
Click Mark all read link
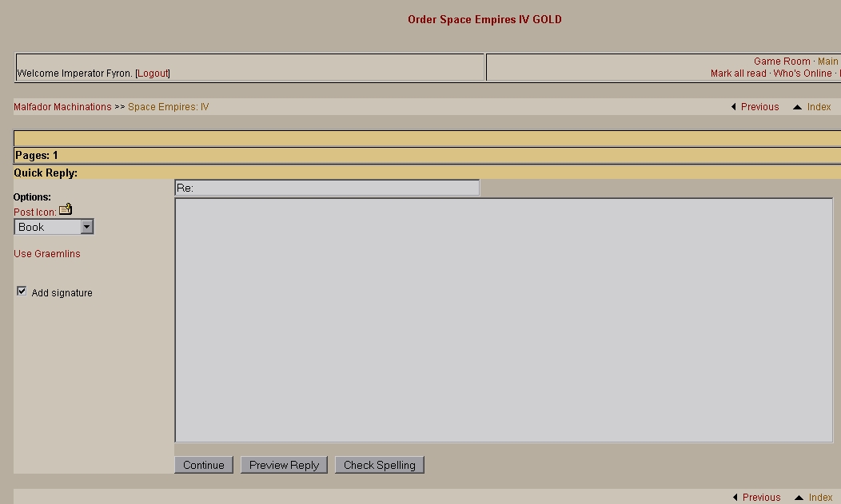pos(738,73)
